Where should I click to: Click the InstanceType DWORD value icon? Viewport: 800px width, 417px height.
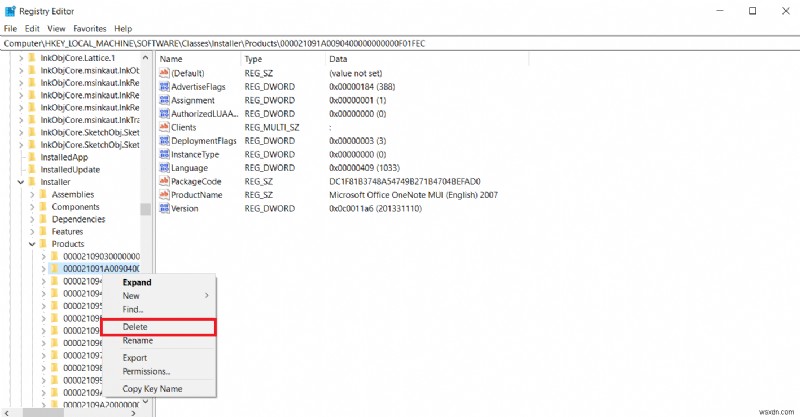point(164,154)
